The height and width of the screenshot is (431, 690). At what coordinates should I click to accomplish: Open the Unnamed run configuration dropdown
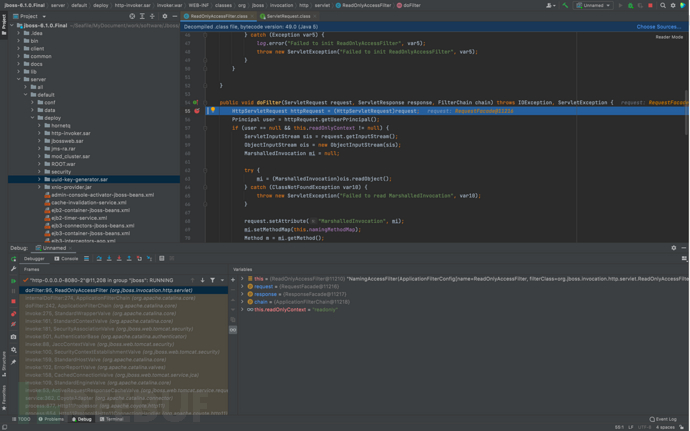click(x=592, y=5)
